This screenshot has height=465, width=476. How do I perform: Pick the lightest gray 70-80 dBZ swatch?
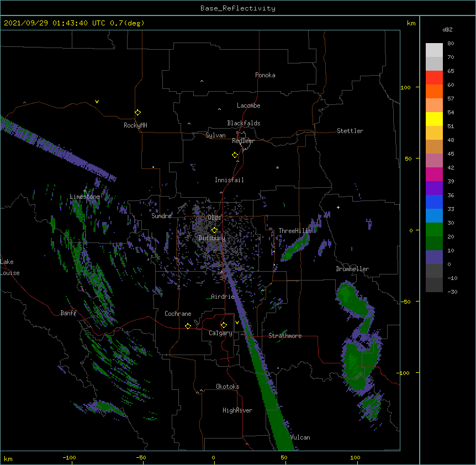[x=434, y=50]
